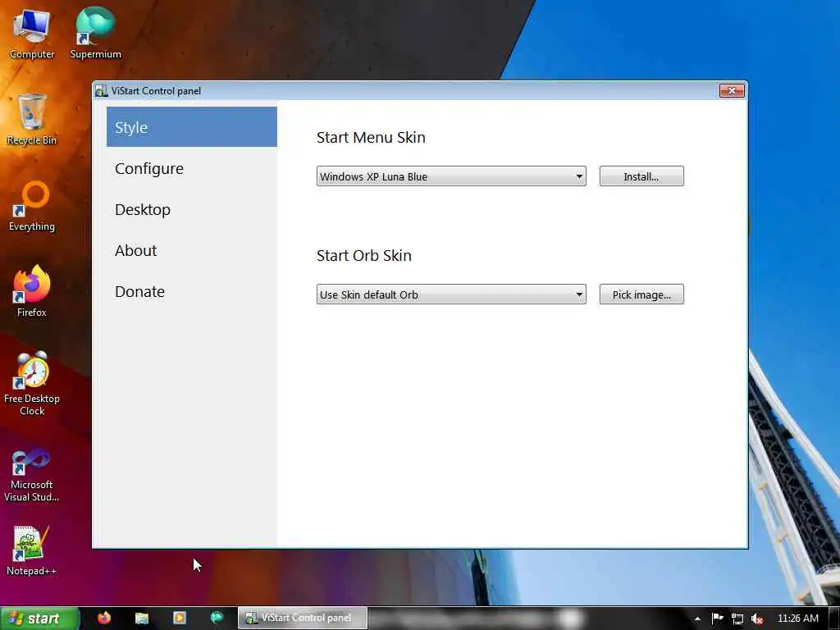Click the ViStart icon in the title bar
840x630 pixels.
pos(101,90)
